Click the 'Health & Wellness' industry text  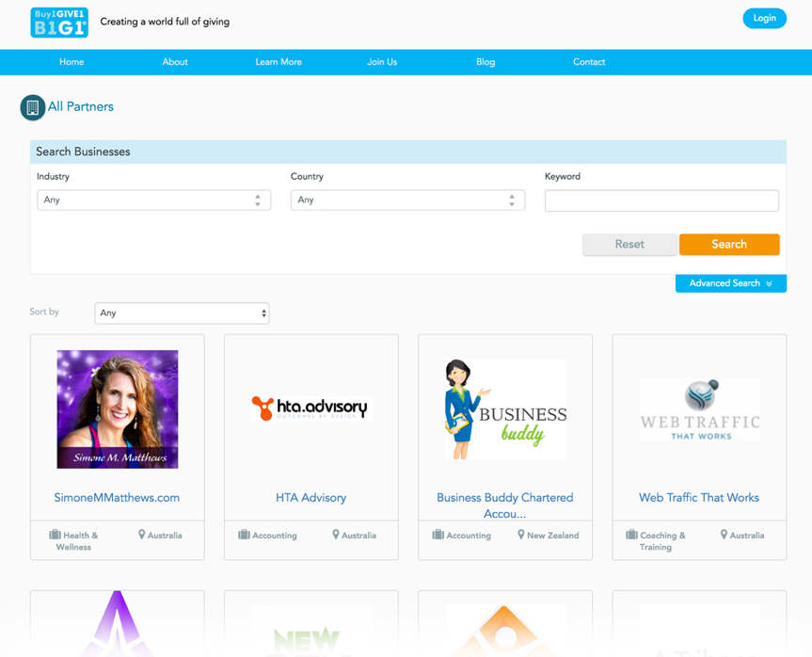(77, 541)
